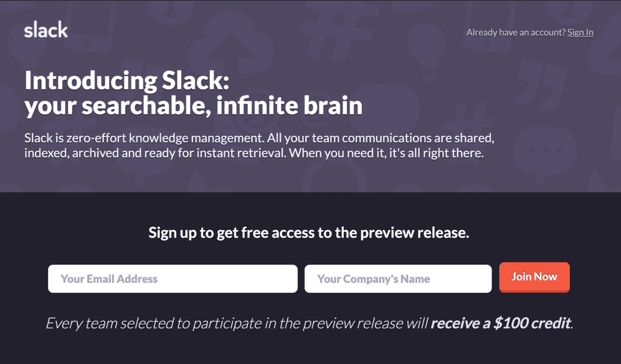Select the Your Company's Name field
621x364 pixels.
click(398, 279)
